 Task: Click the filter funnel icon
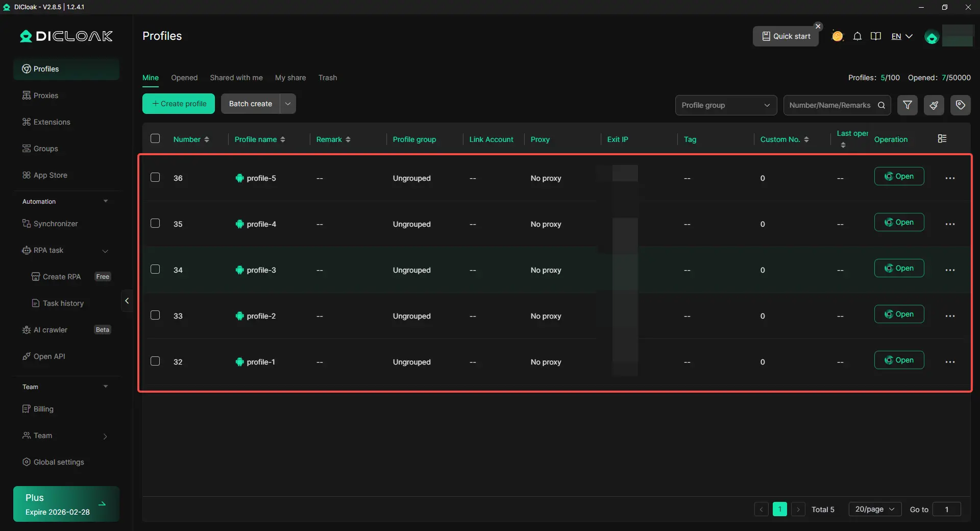(x=908, y=105)
